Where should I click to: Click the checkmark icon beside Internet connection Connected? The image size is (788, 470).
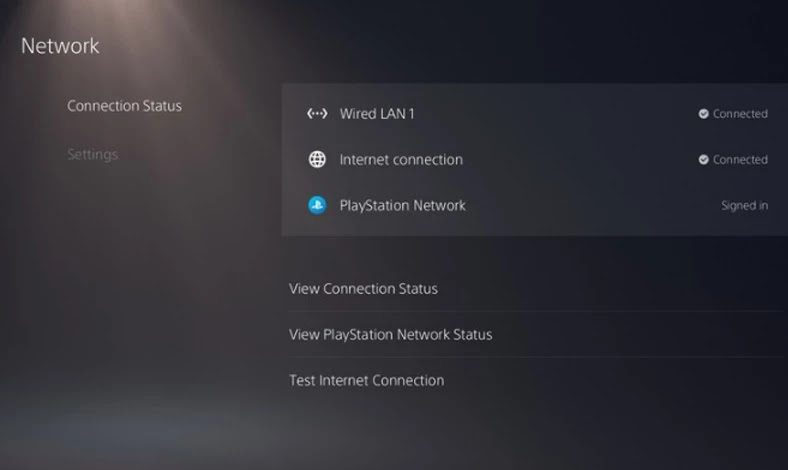[704, 159]
